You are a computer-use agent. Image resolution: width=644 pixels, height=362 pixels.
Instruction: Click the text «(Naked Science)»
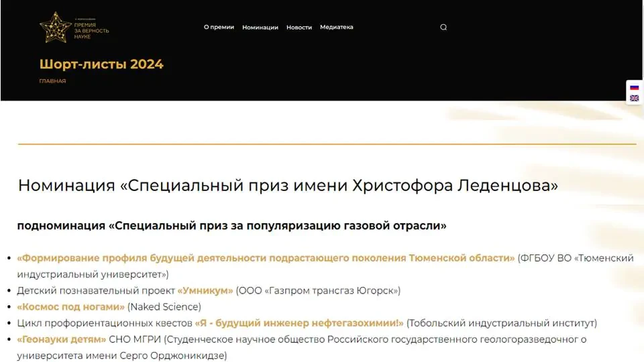(x=164, y=307)
